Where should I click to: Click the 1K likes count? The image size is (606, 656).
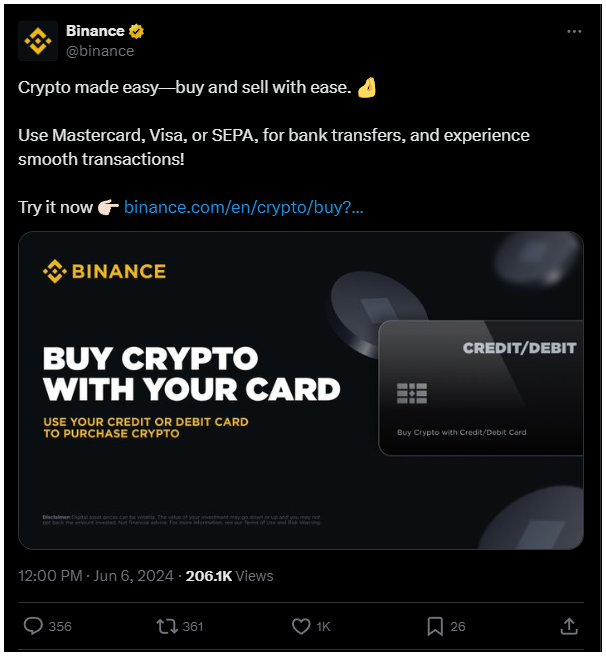(x=324, y=627)
